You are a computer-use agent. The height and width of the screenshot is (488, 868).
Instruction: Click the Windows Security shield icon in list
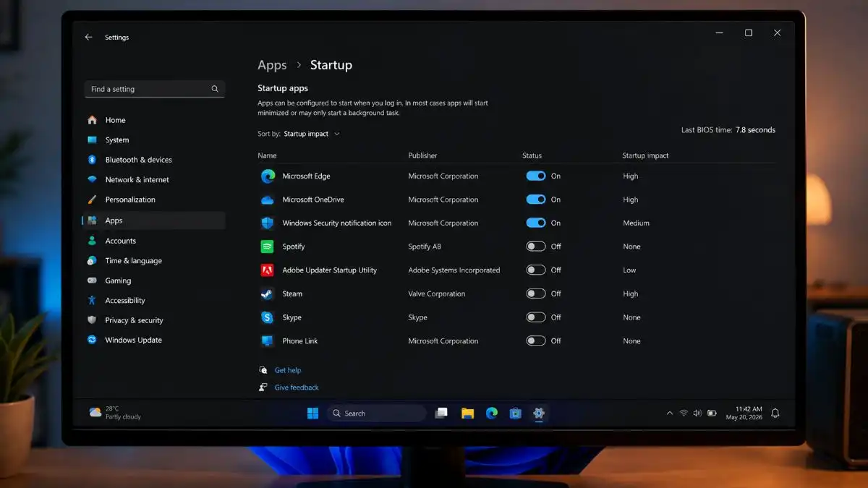[268, 223]
